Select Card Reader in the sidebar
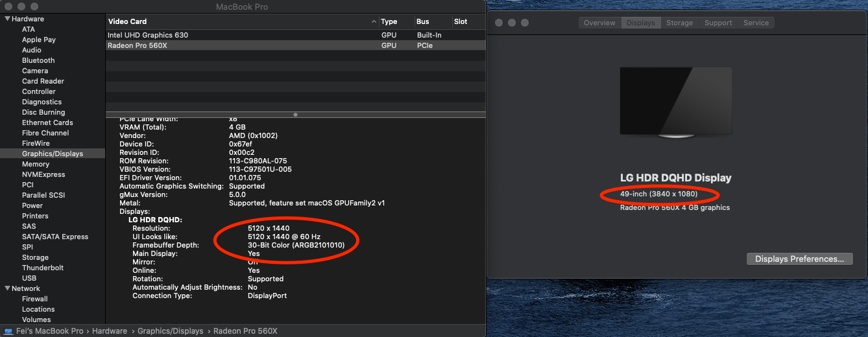 (x=43, y=81)
